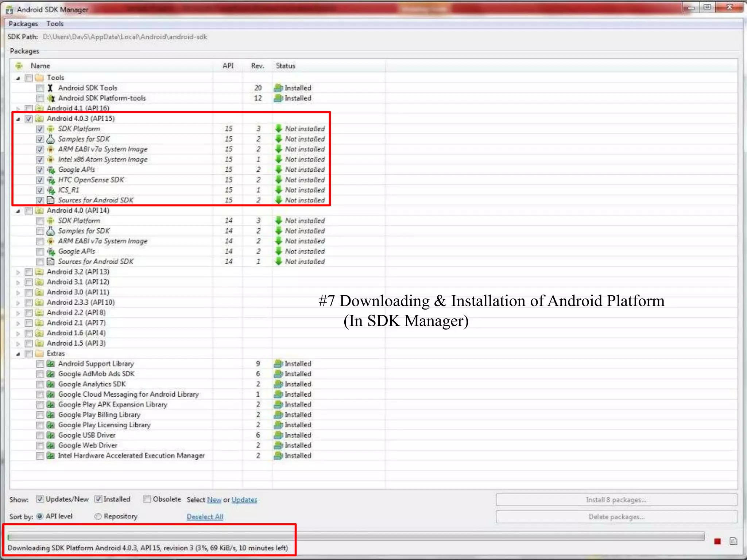Click the Google AdMob Ads SDK icon

51,374
